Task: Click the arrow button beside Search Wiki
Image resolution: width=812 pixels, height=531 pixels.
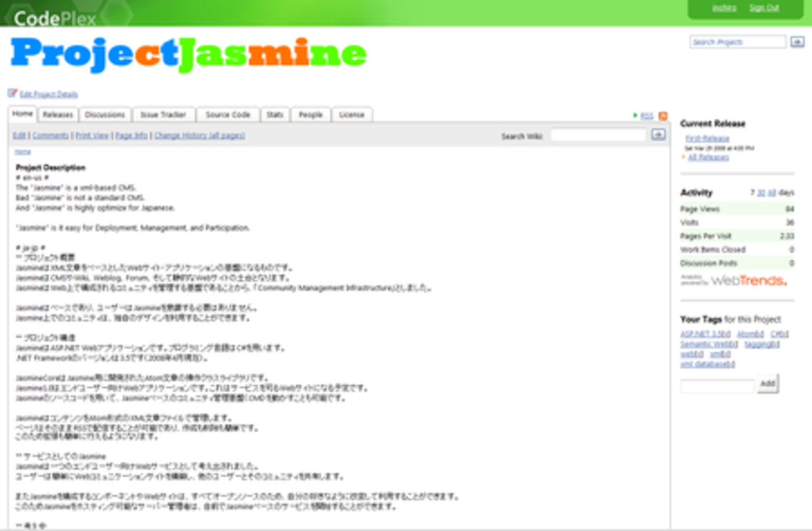Action: pyautogui.click(x=658, y=134)
